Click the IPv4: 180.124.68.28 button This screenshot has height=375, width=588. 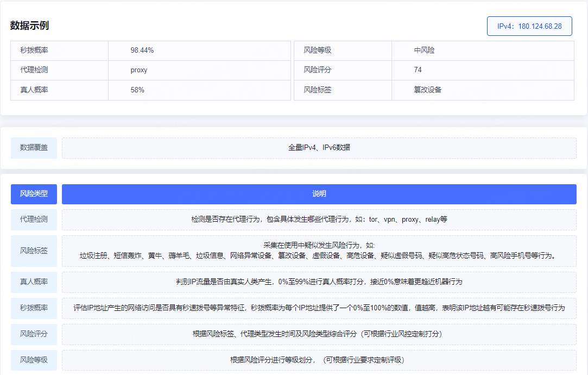point(529,26)
